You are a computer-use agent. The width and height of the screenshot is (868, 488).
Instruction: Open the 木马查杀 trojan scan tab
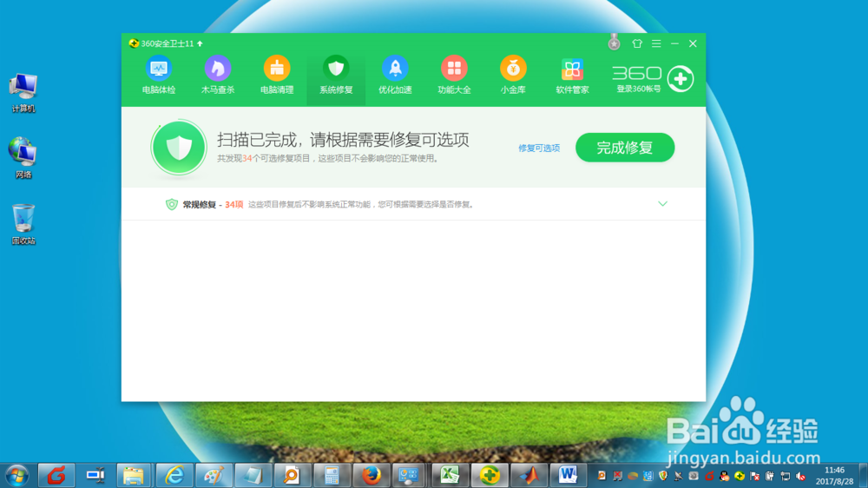point(218,76)
